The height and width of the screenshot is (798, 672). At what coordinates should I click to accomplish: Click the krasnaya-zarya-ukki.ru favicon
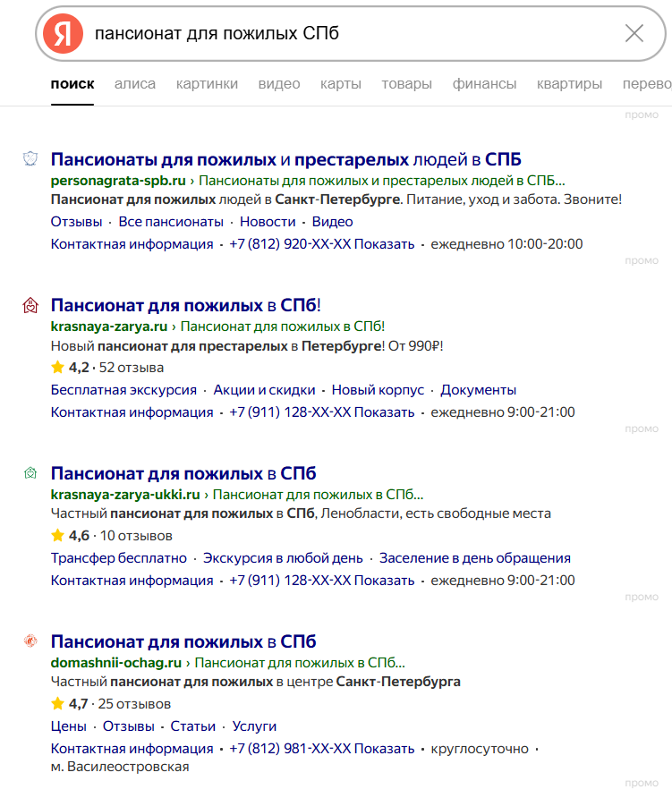click(30, 473)
